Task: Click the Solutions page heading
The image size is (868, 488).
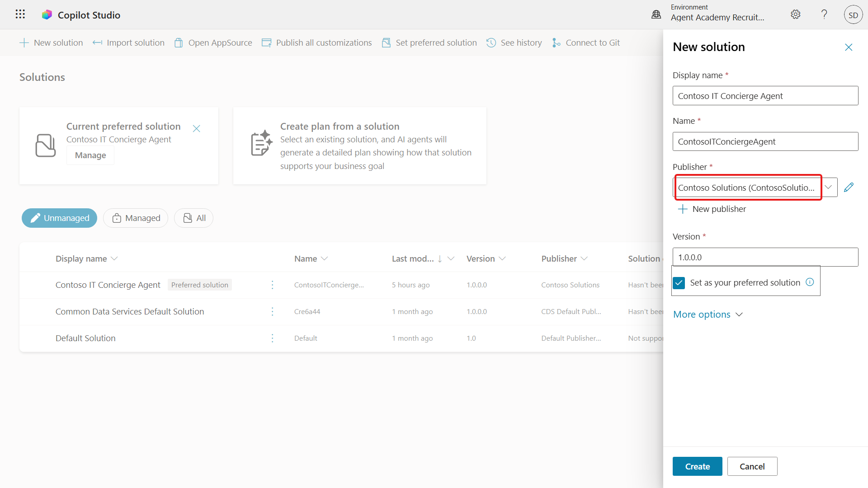Action: click(42, 77)
